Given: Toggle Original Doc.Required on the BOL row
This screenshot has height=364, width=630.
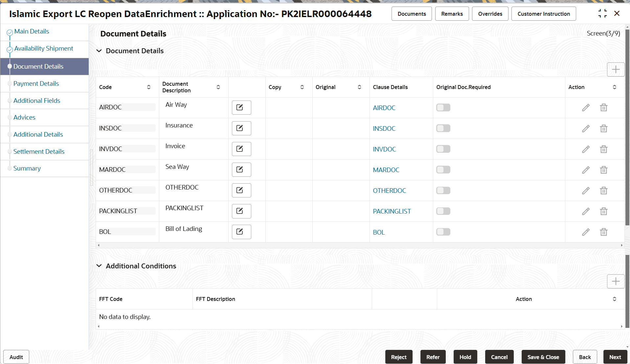Looking at the screenshot, I should (443, 232).
